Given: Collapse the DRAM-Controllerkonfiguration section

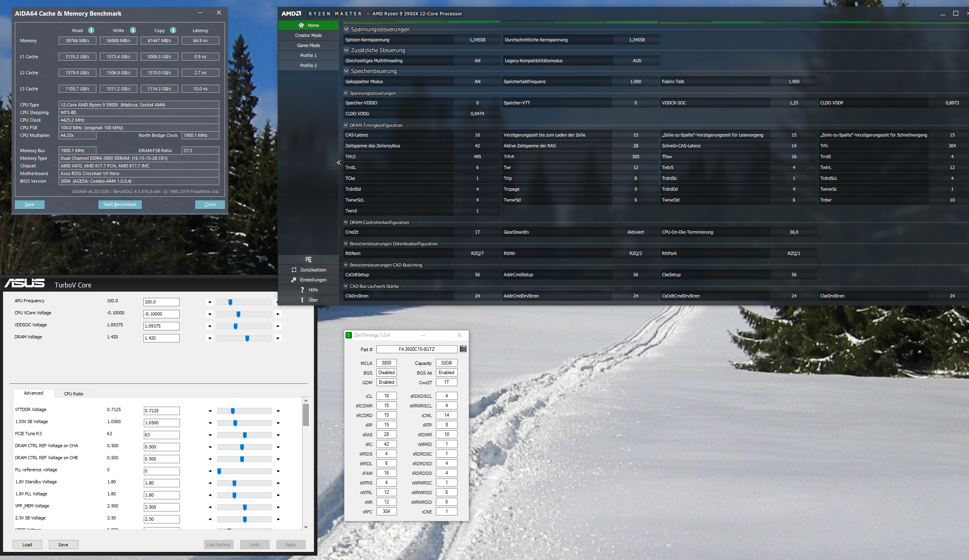Looking at the screenshot, I should tap(346, 222).
